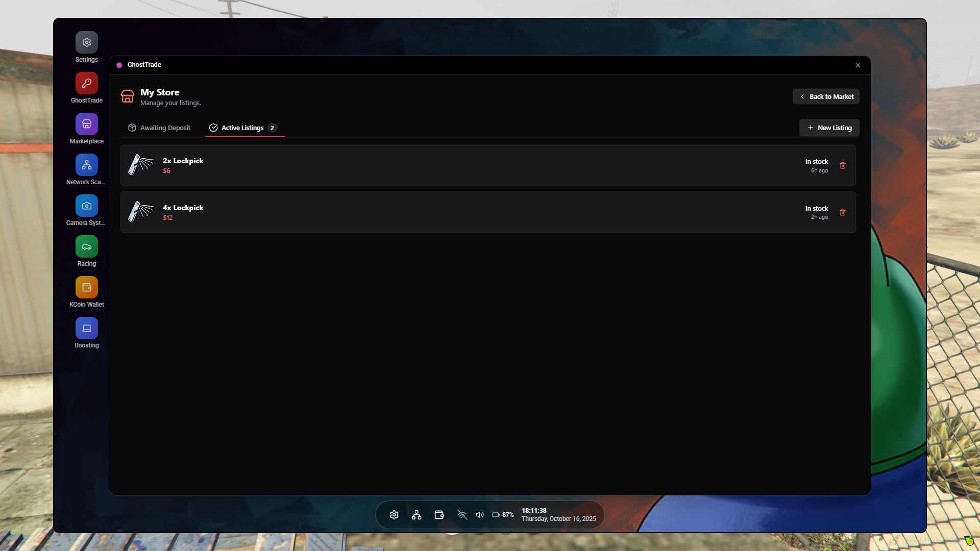Click the taskbar volume icon
980x551 pixels.
point(480,515)
